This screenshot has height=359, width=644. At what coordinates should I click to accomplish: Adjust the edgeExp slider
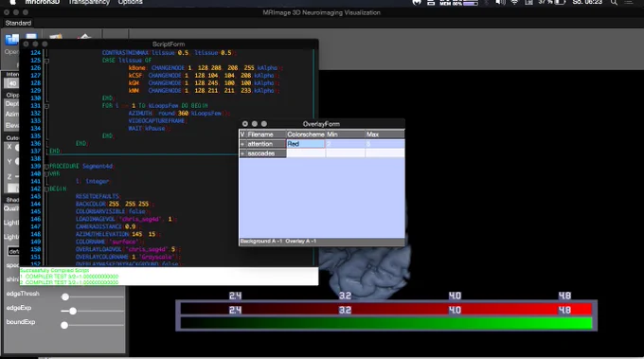point(73,311)
